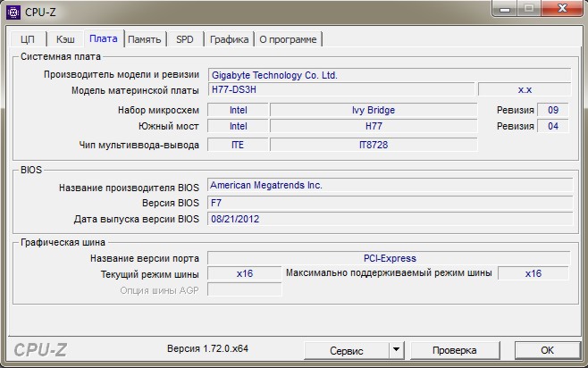Click the IT8728 chip value
Viewport: 588px width, 368px height.
click(374, 145)
